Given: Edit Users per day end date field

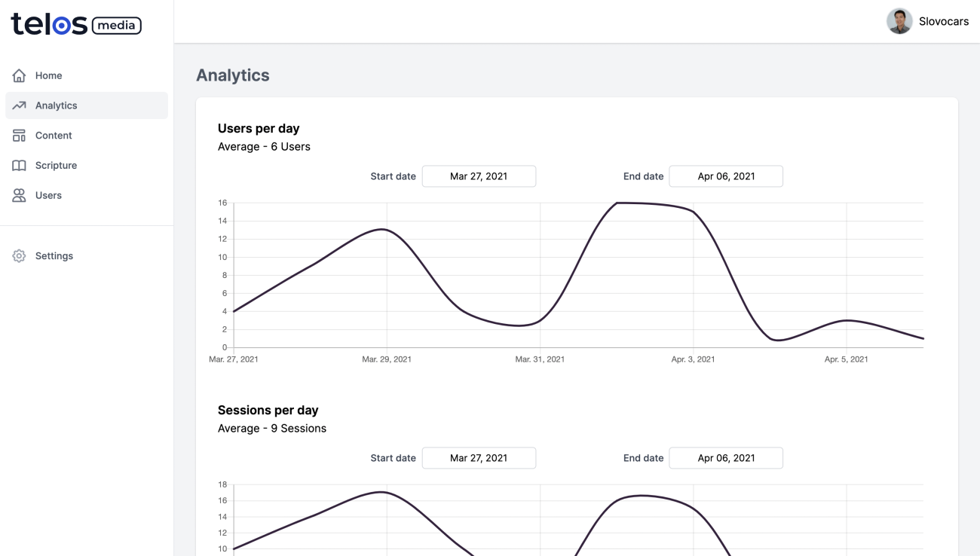Looking at the screenshot, I should 726,176.
